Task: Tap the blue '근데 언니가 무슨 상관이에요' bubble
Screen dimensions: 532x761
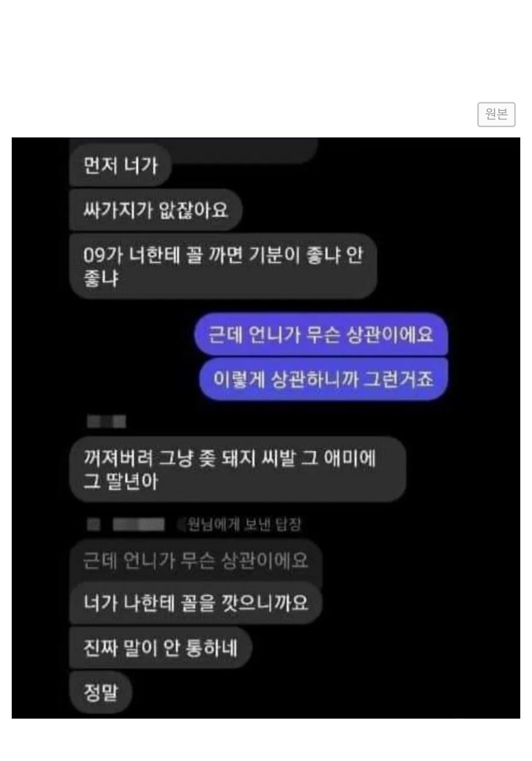Action: 321,335
